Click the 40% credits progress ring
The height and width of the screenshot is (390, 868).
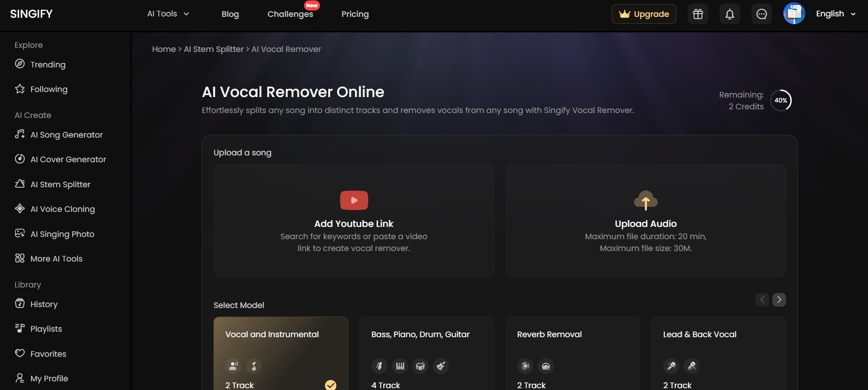pyautogui.click(x=781, y=100)
